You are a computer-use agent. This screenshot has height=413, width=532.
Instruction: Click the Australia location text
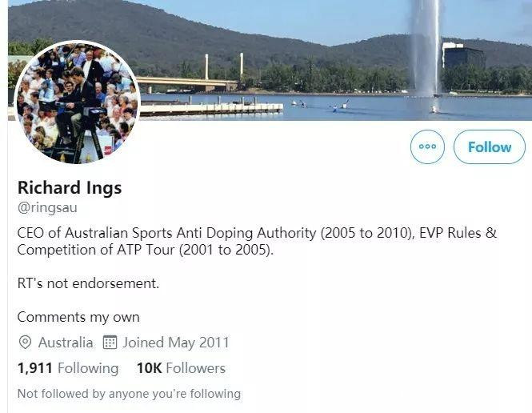pos(66,343)
